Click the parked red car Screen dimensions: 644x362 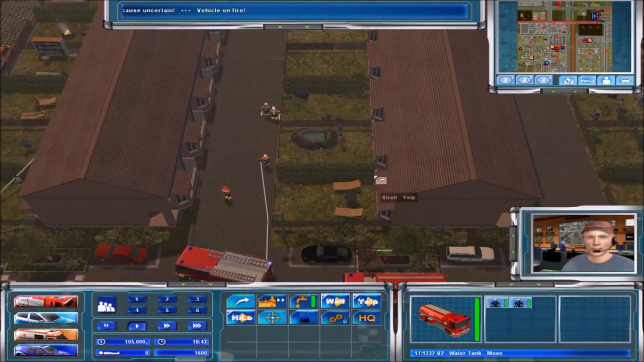pos(121,254)
